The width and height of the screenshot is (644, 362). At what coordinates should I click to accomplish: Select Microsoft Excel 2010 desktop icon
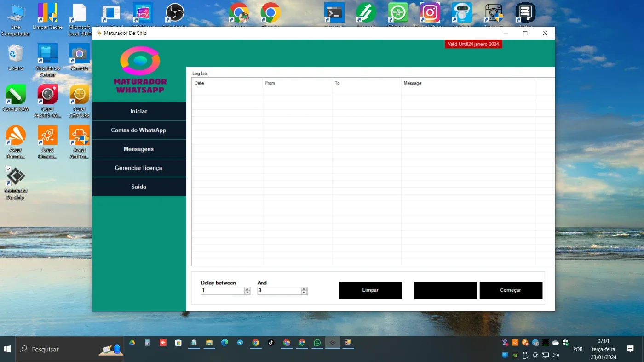[79, 20]
